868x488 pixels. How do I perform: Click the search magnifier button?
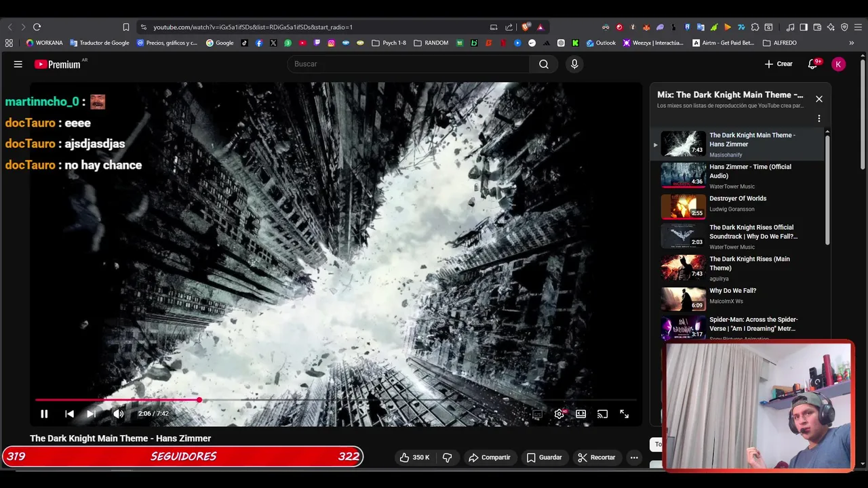tap(544, 64)
